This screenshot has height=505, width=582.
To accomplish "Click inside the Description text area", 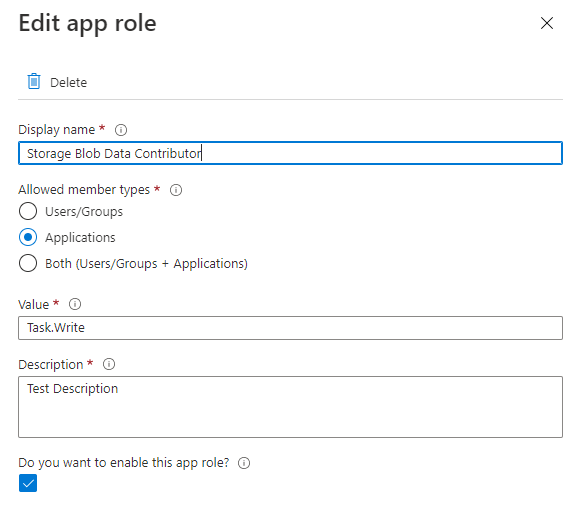I will coord(290,407).
